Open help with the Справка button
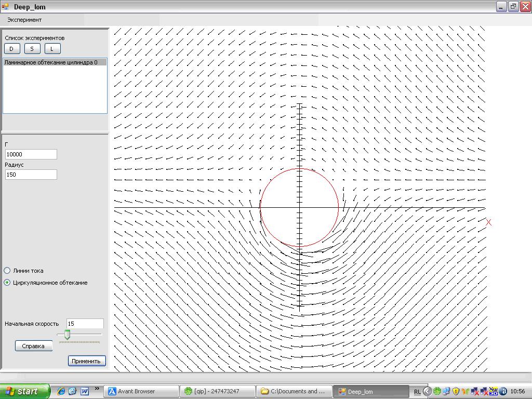 click(x=34, y=346)
